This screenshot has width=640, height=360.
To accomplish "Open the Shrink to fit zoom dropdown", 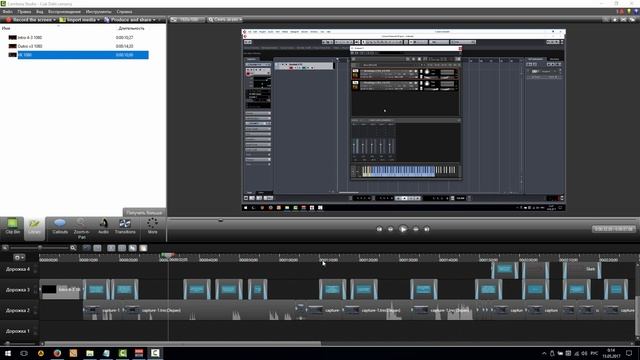I will point(225,20).
